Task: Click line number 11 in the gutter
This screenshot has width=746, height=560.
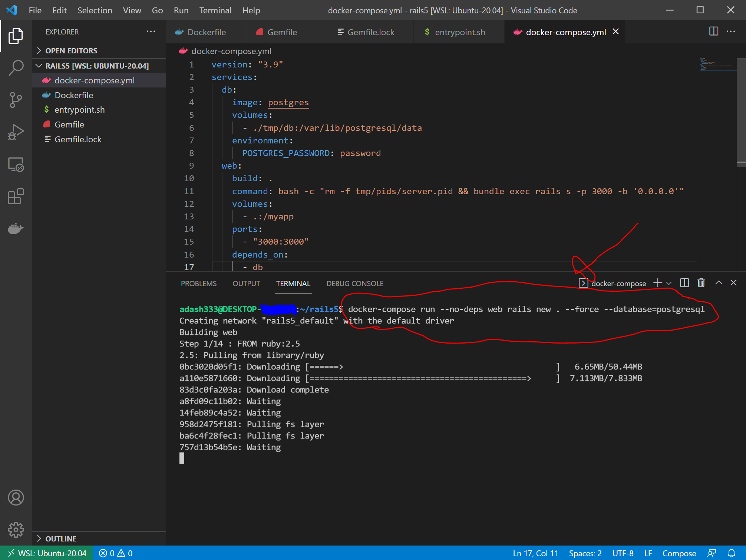Action: (x=189, y=191)
